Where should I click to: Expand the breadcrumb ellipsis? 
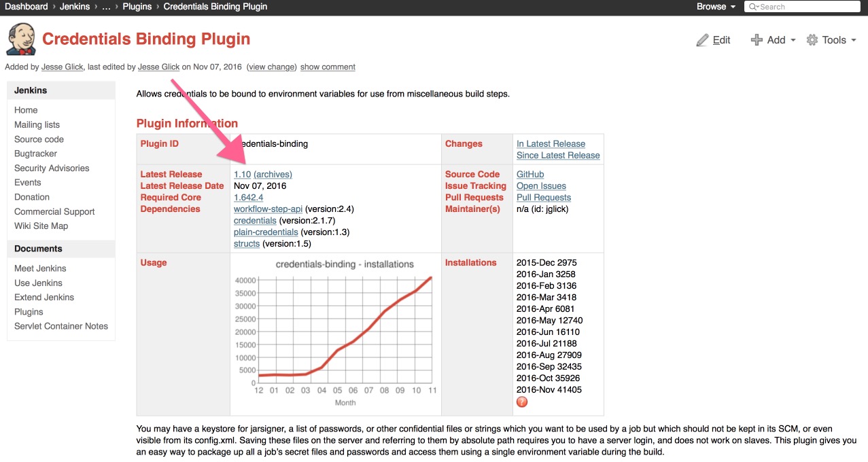pos(106,7)
